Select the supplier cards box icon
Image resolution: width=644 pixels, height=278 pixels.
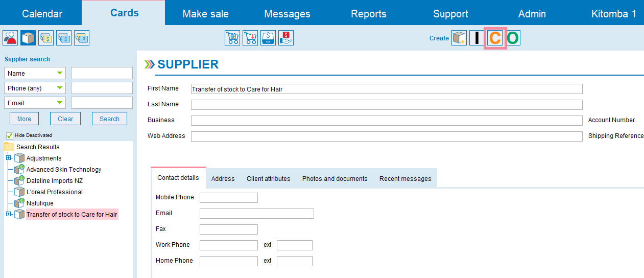(x=28, y=38)
